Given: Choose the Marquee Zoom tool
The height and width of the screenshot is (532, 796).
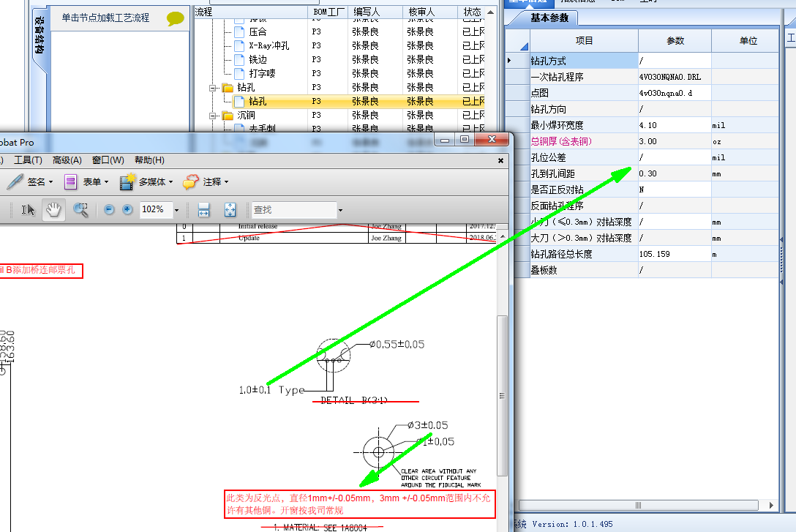Looking at the screenshot, I should tap(80, 209).
